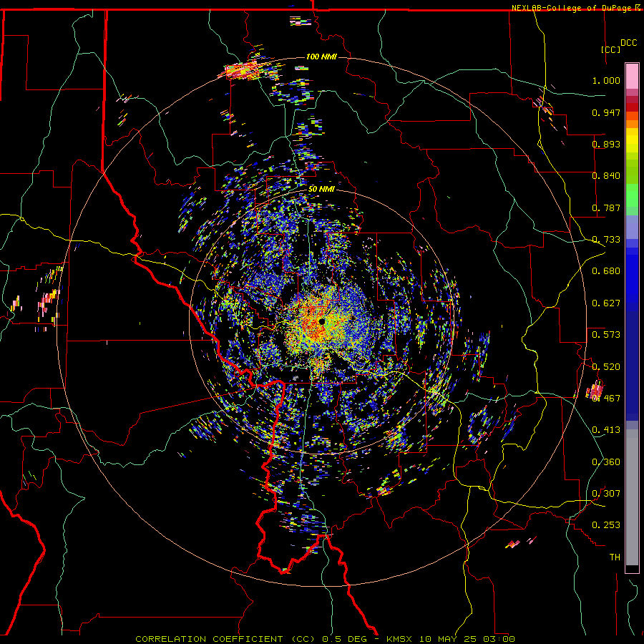Click the 0.893 scale value
Image resolution: width=644 pixels, height=644 pixels.
pyautogui.click(x=606, y=144)
